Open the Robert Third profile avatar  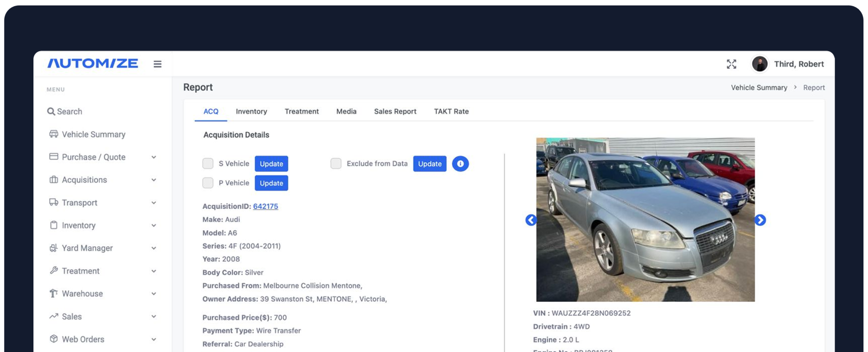point(759,64)
